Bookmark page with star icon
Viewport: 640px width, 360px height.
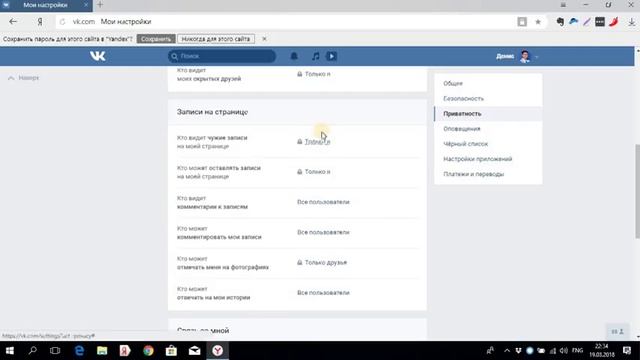point(538,22)
